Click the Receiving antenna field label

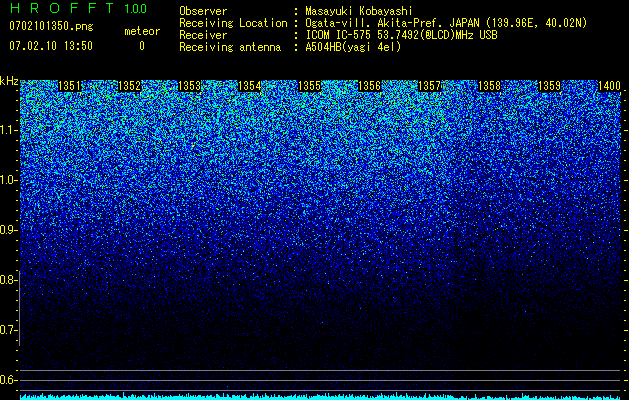[230, 47]
